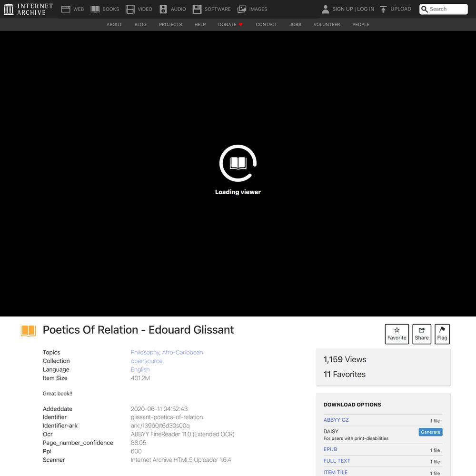Viewport: 476px width, 476px height.
Task: Click the Software navigation label
Action: [x=218, y=9]
